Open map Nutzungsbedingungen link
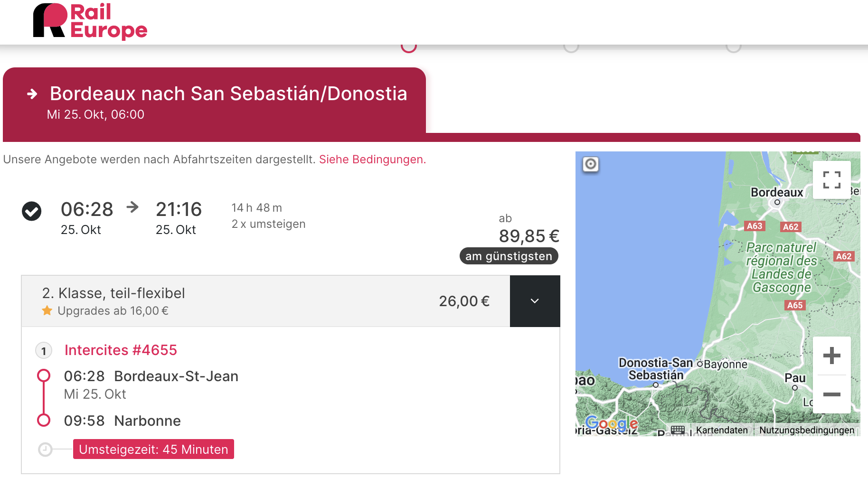The width and height of the screenshot is (868, 487). (806, 430)
